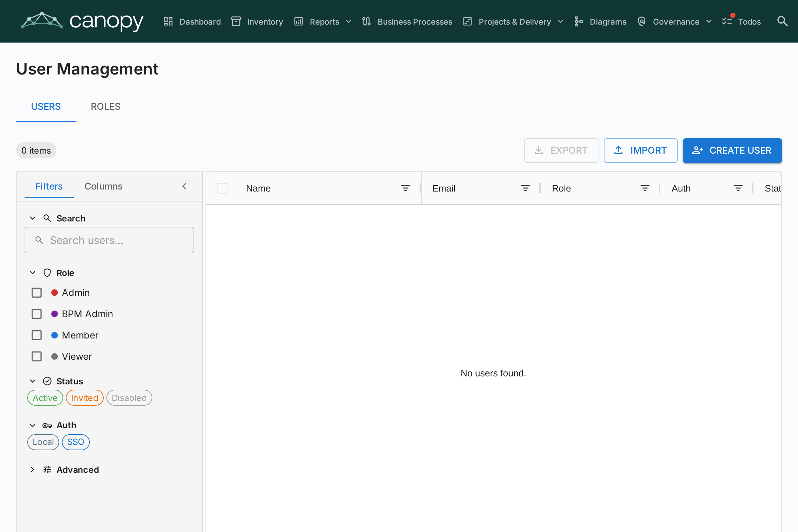
Task: Open Todos checklist icon with red badge
Action: coord(727,21)
